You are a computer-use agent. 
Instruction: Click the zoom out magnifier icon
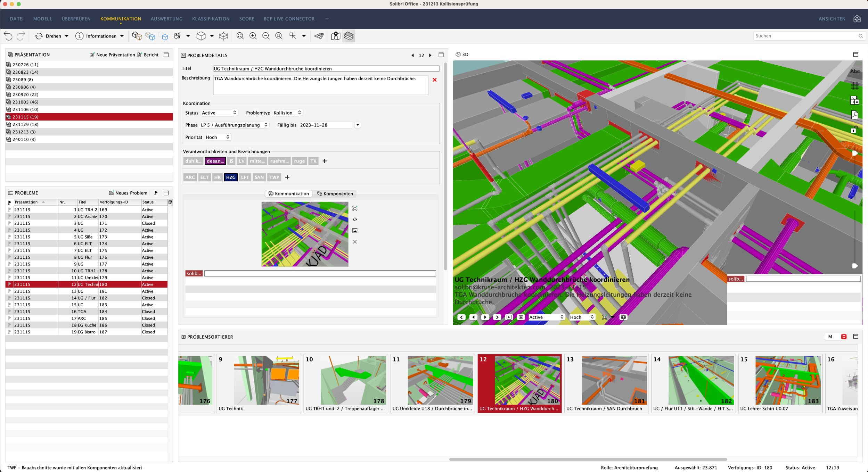pyautogui.click(x=266, y=36)
